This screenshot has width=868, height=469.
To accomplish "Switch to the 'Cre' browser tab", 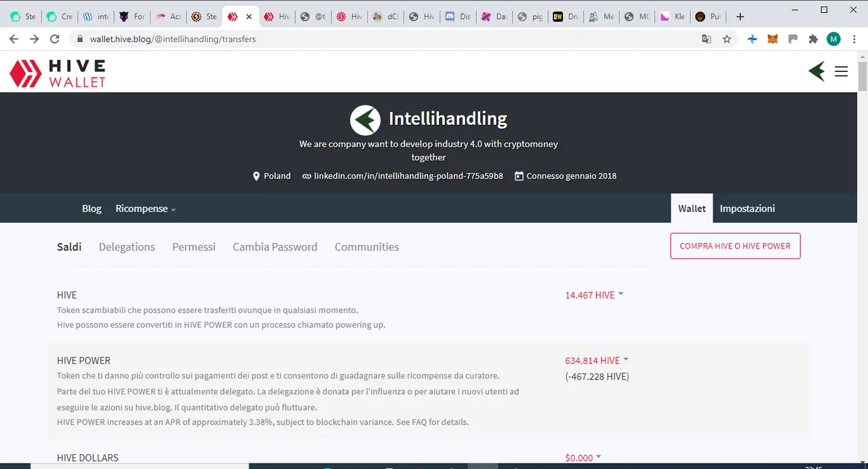I will [x=58, y=16].
